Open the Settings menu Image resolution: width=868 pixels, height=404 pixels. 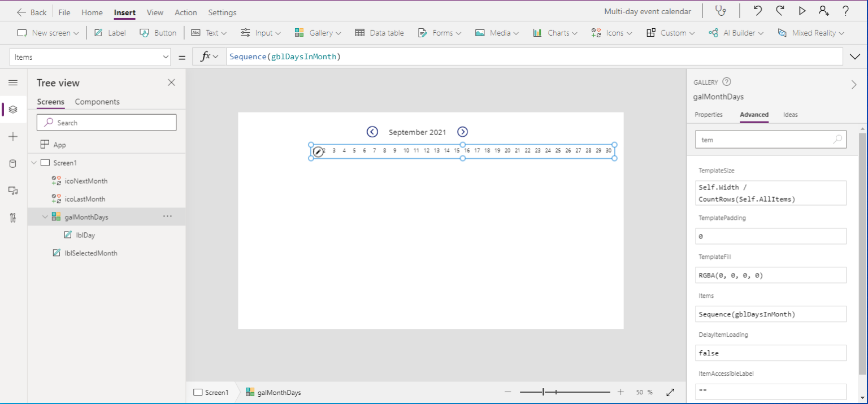[222, 12]
